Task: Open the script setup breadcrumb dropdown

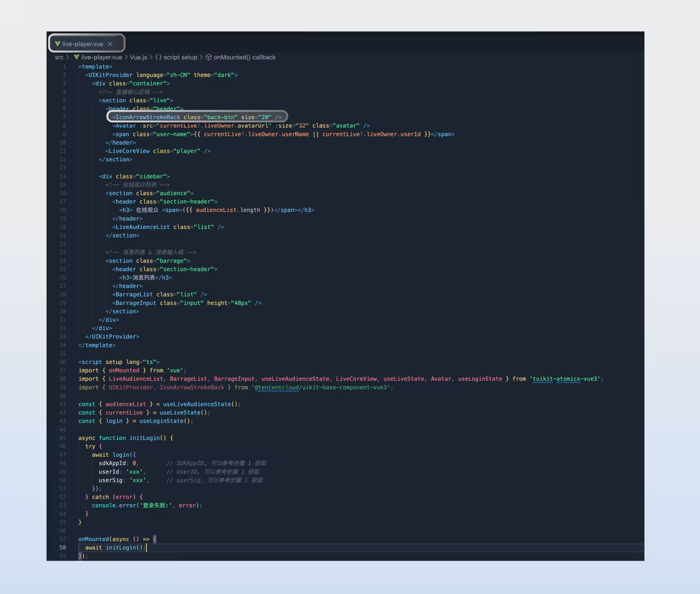Action: tap(180, 57)
